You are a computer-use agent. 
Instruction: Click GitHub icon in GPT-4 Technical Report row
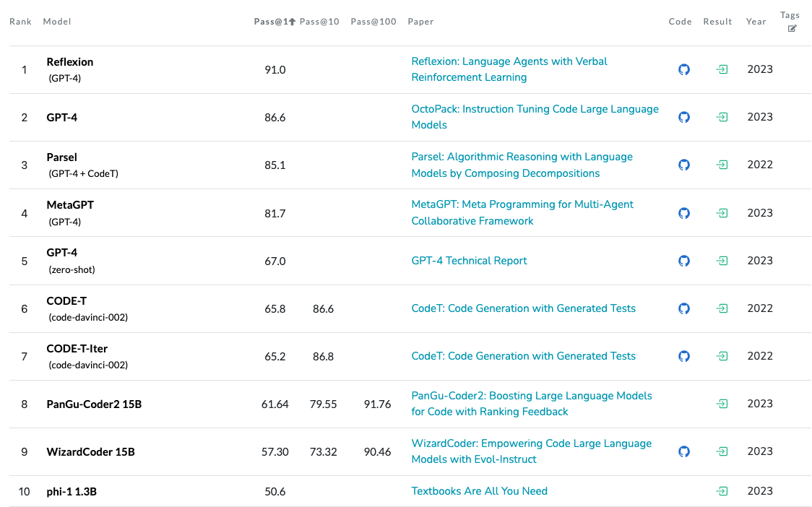684,261
